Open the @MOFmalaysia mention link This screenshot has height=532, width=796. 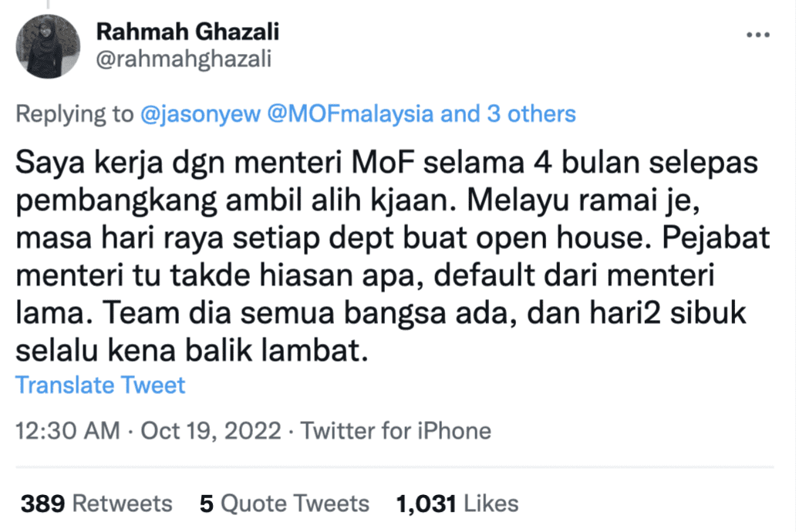click(x=350, y=113)
